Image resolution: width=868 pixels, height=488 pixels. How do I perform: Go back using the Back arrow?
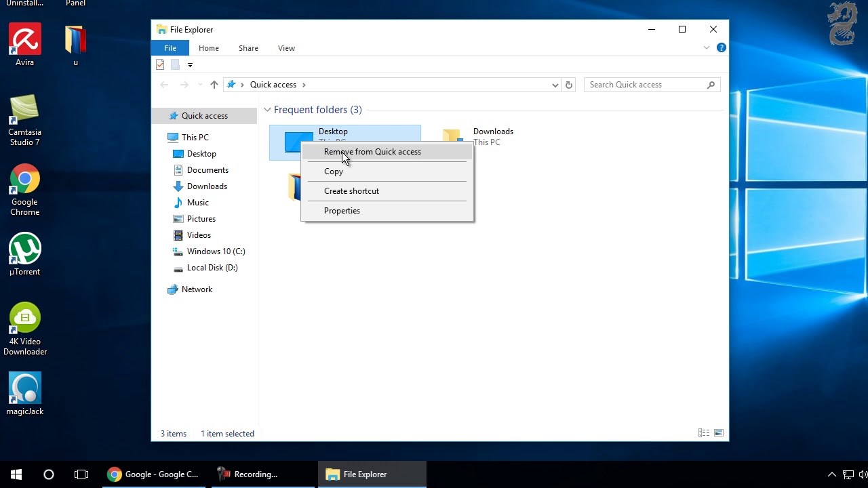[x=164, y=85]
